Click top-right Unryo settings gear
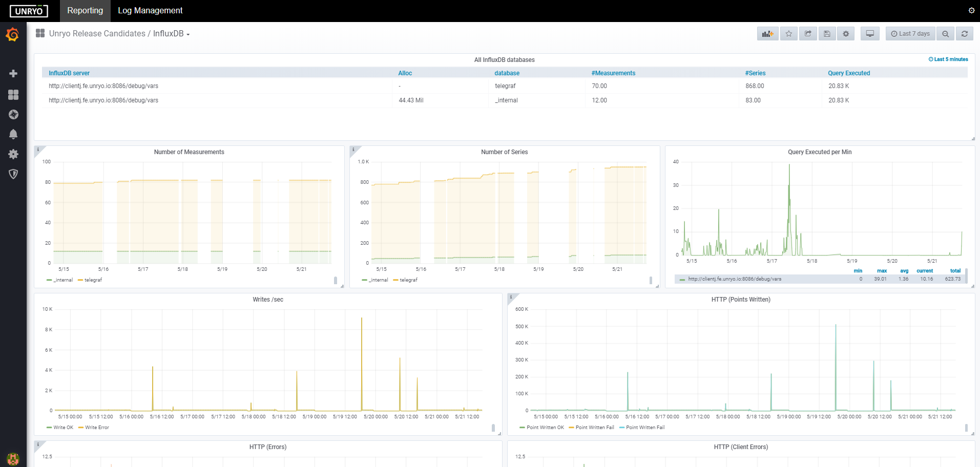Screen dimensions: 980x467 971,10
